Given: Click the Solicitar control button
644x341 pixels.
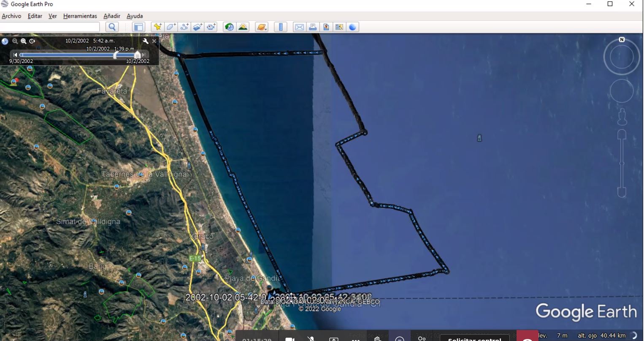Looking at the screenshot, I should tap(474, 338).
